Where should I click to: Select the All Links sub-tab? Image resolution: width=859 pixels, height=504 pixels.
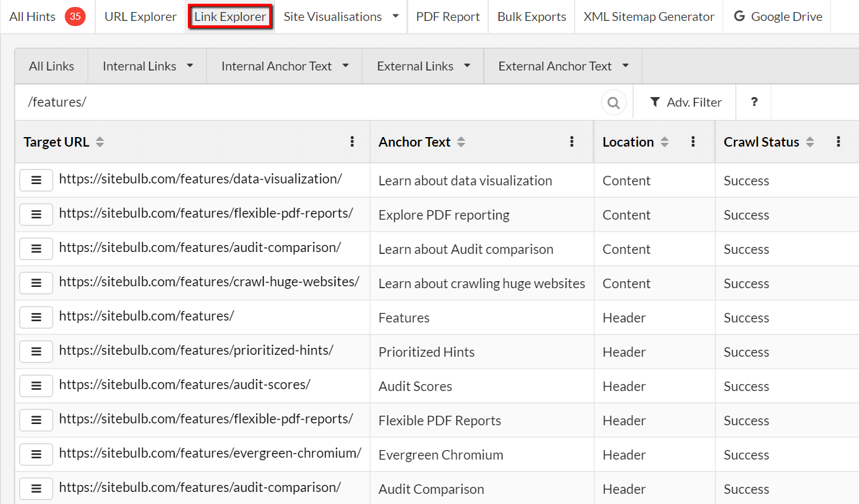(51, 66)
